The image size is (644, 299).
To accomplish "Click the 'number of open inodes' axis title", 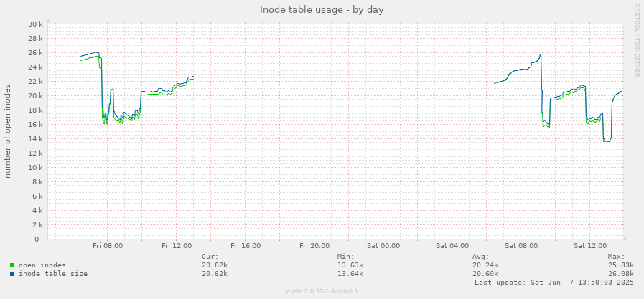I will (x=8, y=131).
